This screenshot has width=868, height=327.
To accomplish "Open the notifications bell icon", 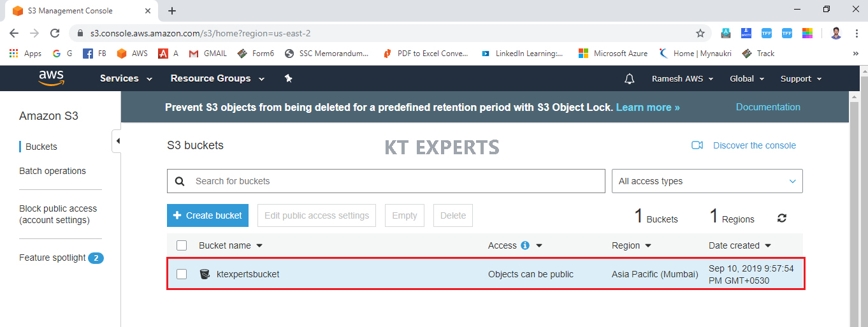I will pyautogui.click(x=630, y=78).
